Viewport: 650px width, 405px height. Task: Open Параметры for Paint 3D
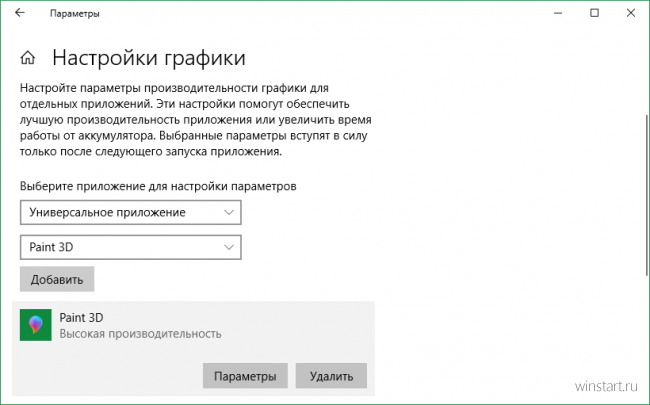coord(245,376)
